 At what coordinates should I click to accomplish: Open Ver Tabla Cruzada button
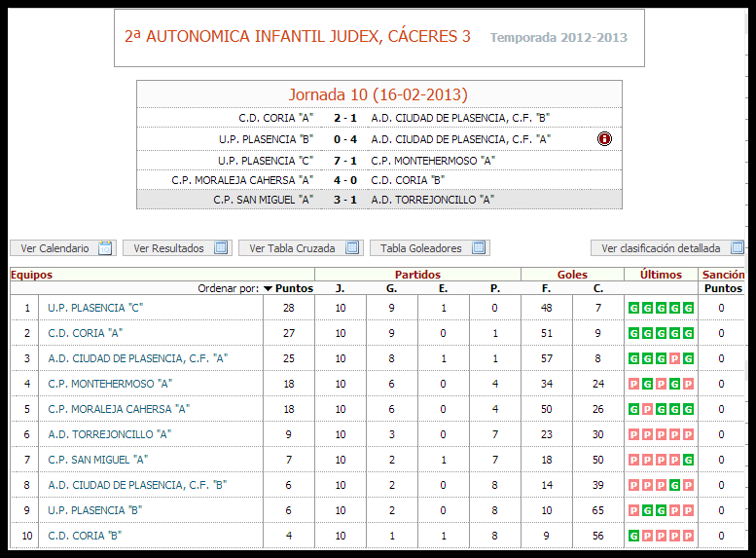pyautogui.click(x=301, y=248)
